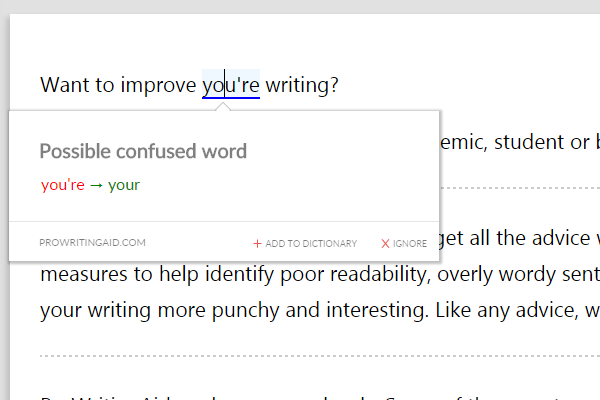This screenshot has width=600, height=400.
Task: Click the underlined word you're
Action: point(231,85)
